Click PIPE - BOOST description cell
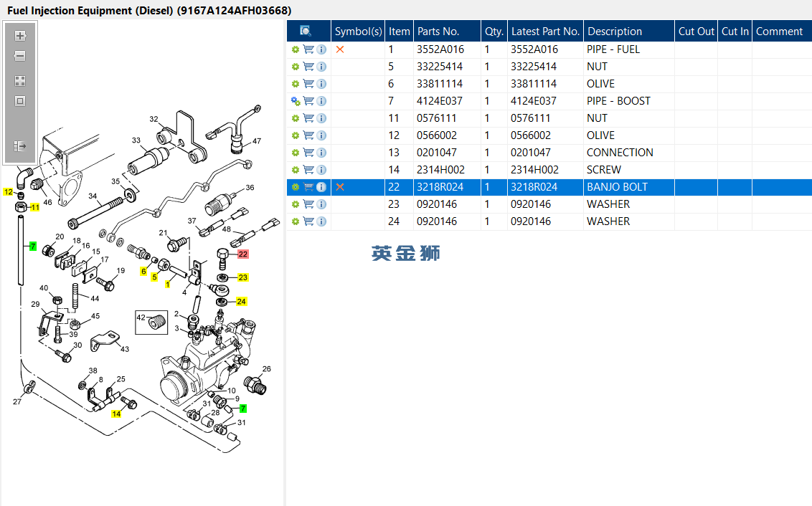 click(618, 101)
